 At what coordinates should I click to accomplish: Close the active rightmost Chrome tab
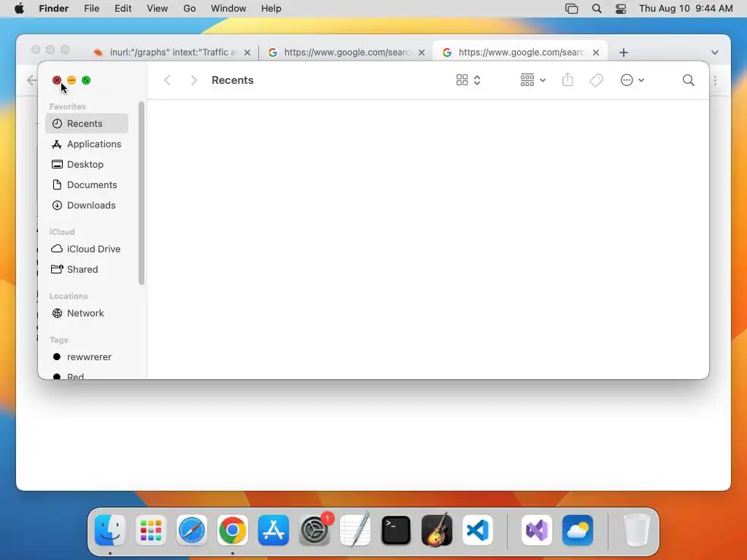(x=596, y=52)
